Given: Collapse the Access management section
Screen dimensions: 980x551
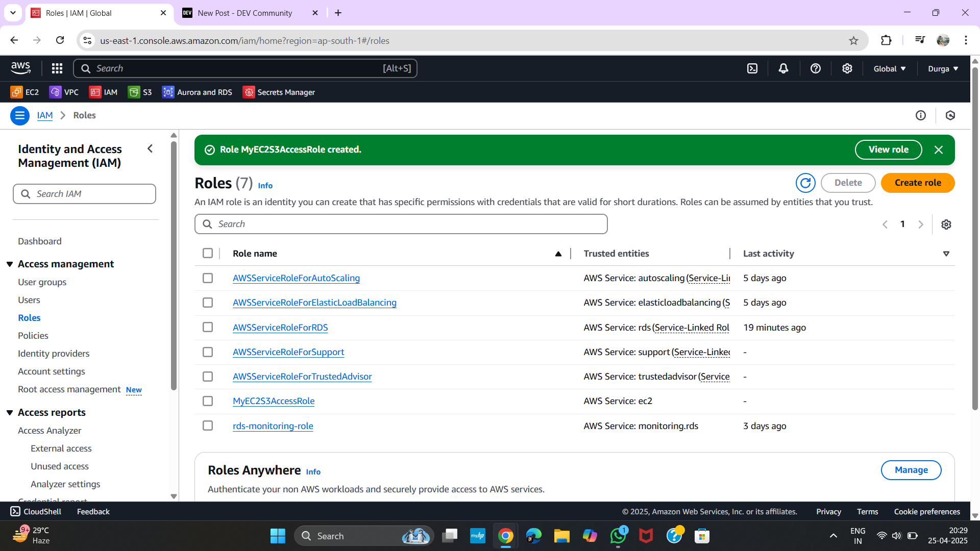Looking at the screenshot, I should (10, 264).
